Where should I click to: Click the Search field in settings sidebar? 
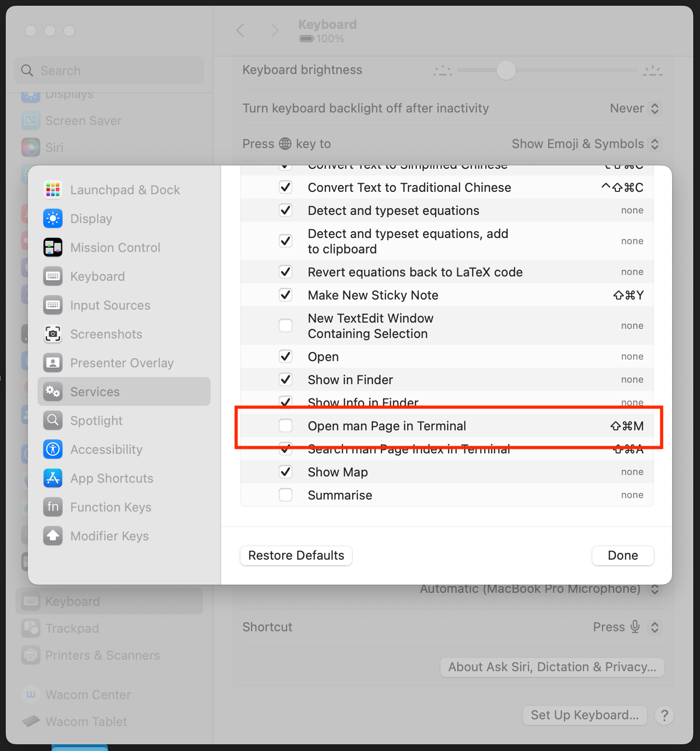110,70
